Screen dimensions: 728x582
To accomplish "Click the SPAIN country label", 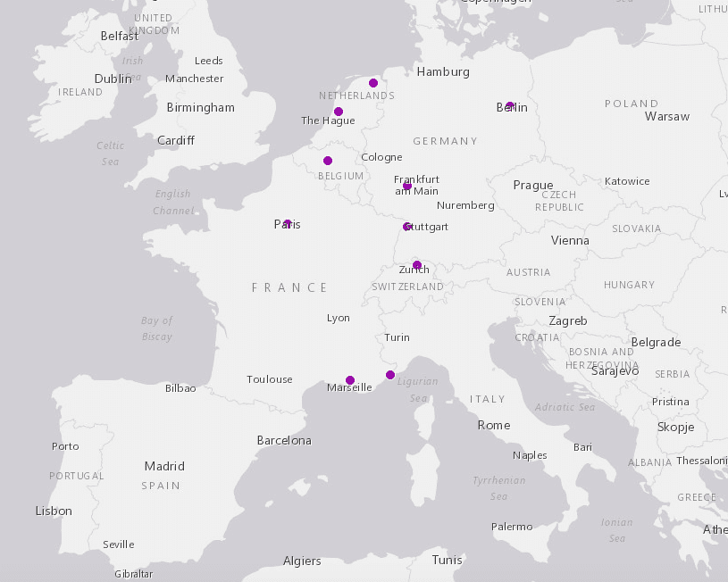I will click(161, 486).
